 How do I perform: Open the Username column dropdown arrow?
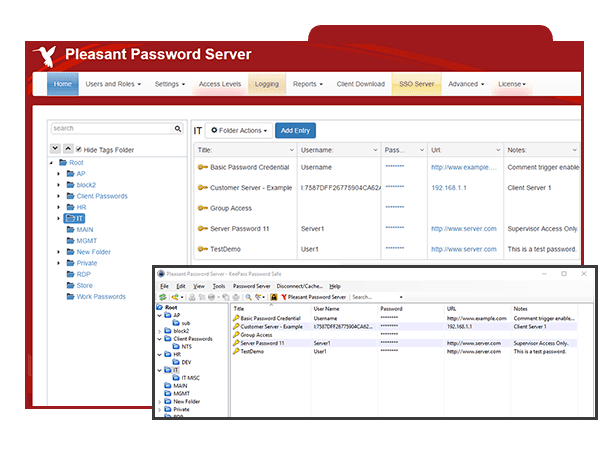pyautogui.click(x=375, y=150)
